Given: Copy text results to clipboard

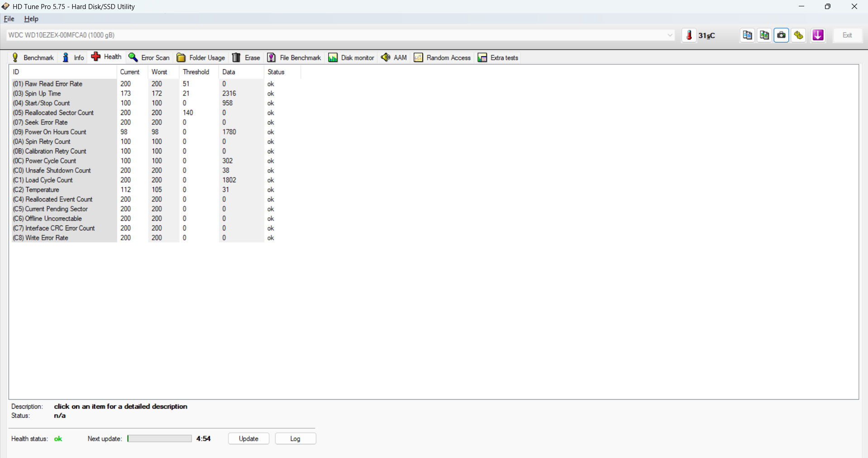Looking at the screenshot, I should (747, 35).
